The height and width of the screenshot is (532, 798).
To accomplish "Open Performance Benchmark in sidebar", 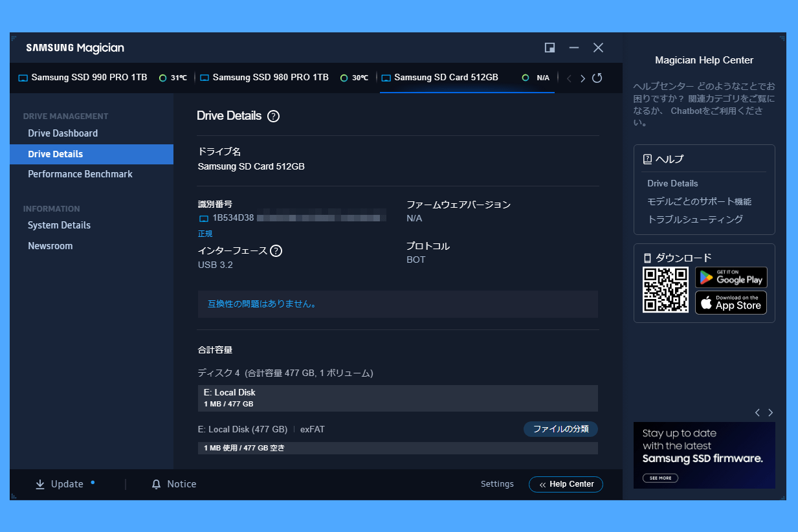I will point(80,174).
